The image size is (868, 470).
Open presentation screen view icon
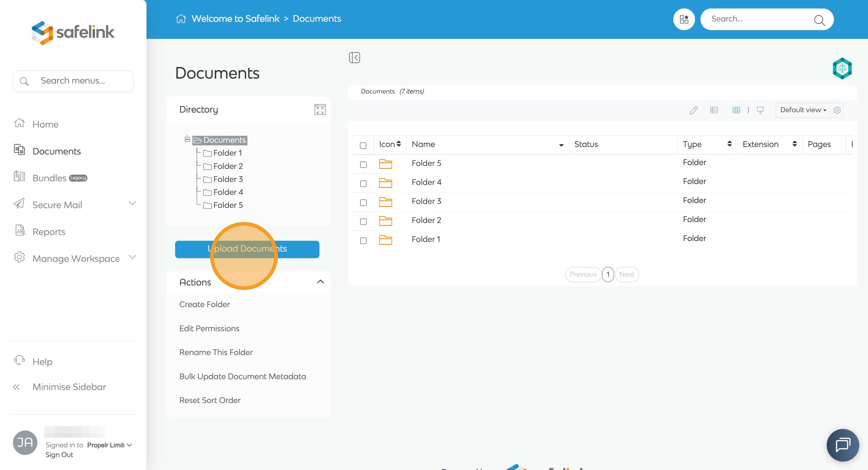pos(760,110)
